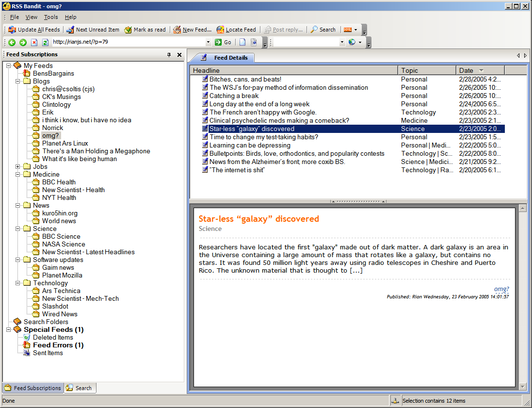This screenshot has height=408, width=532.
Task: Open the View menu
Action: pyautogui.click(x=32, y=17)
